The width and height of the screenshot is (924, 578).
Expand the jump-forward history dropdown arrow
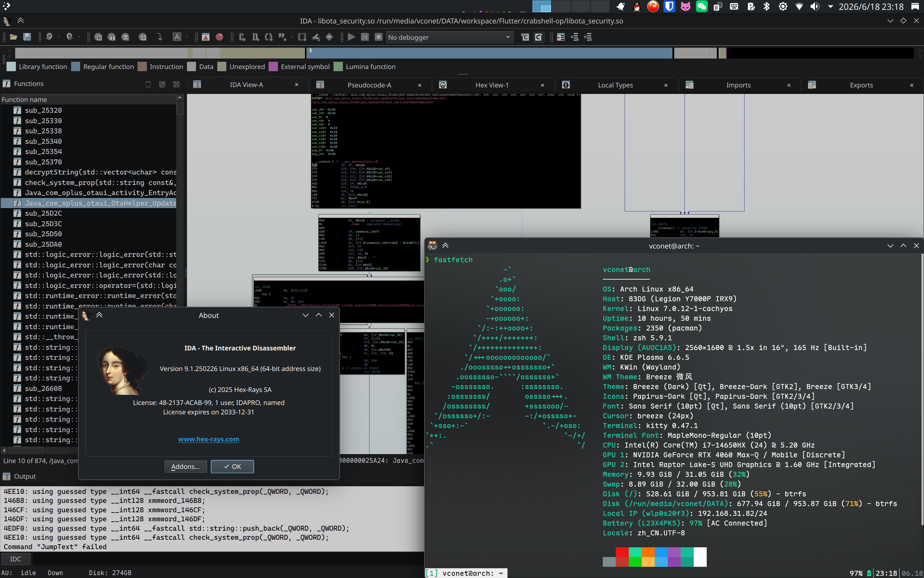tap(79, 37)
